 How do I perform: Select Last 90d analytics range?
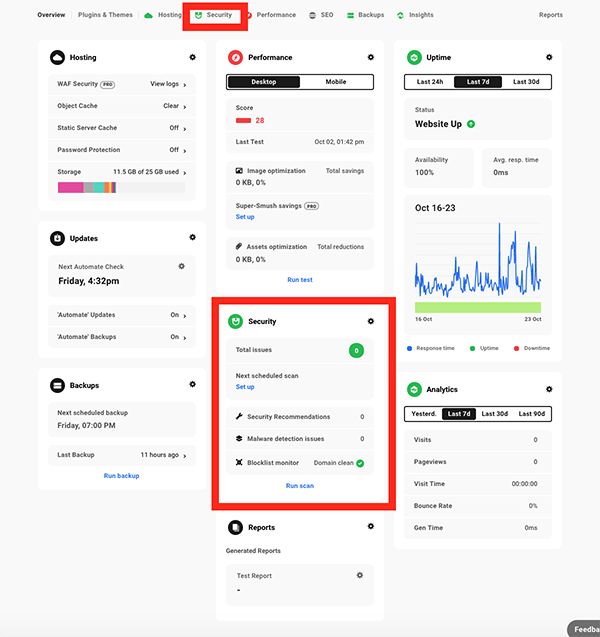tap(532, 414)
